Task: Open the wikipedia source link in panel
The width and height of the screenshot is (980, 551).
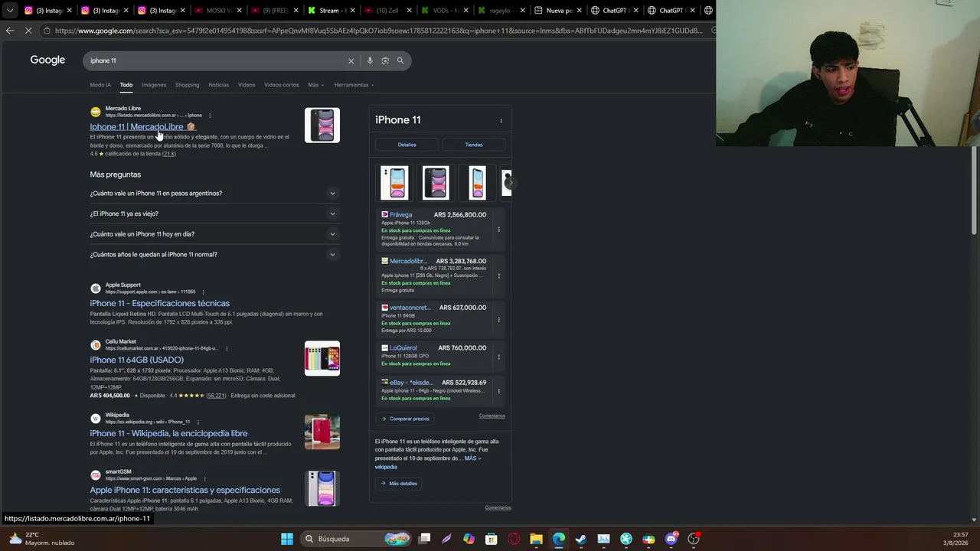Action: [386, 467]
